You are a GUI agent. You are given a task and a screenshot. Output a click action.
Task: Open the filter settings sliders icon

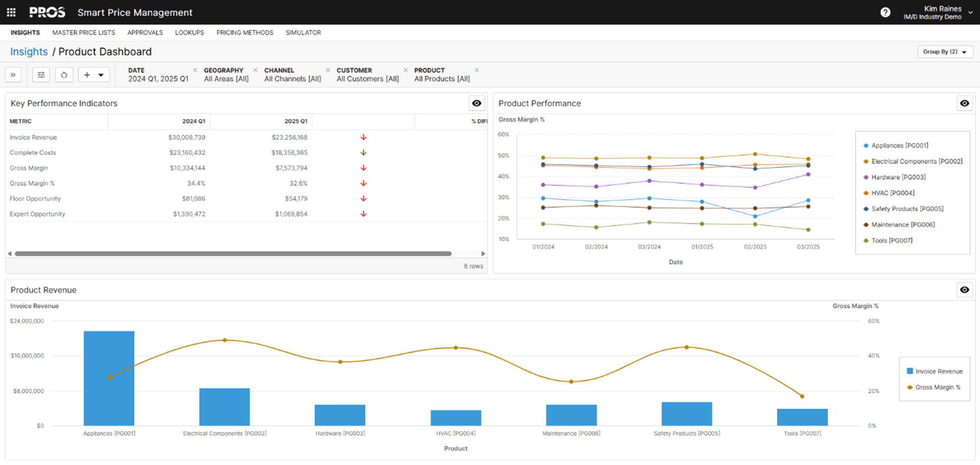coord(40,74)
